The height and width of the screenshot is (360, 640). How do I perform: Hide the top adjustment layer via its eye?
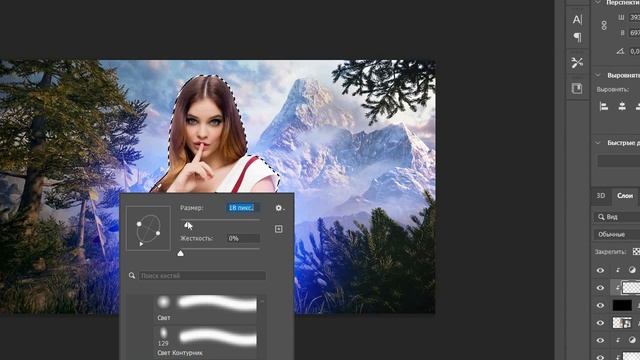pyautogui.click(x=600, y=270)
